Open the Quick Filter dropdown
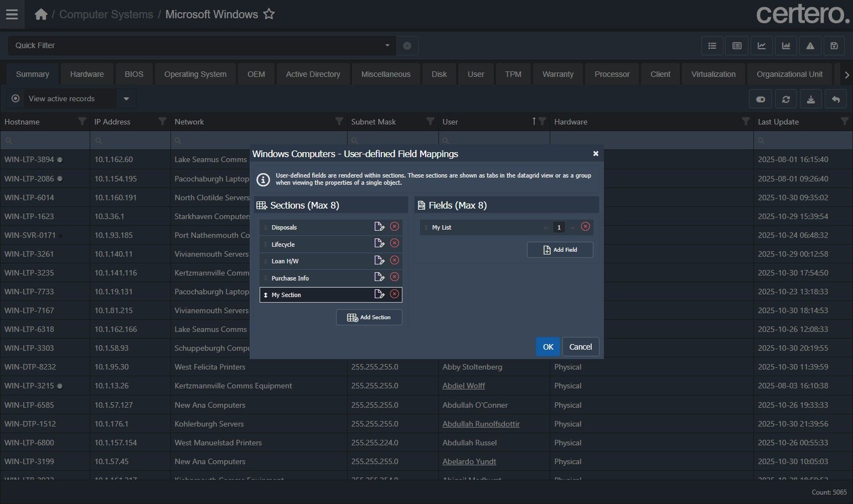Screen dimensions: 853x504 [387, 45]
